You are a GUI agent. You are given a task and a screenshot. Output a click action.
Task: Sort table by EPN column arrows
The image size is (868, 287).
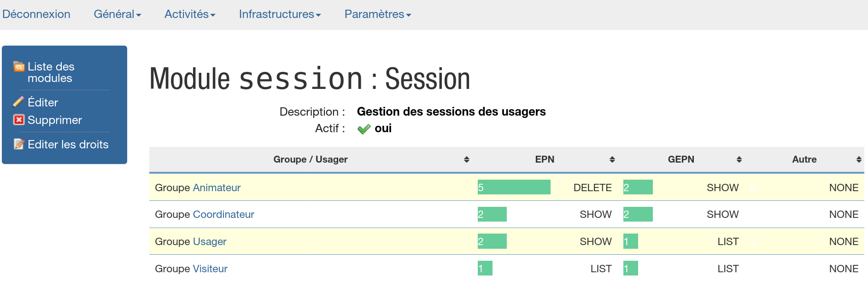tap(612, 159)
